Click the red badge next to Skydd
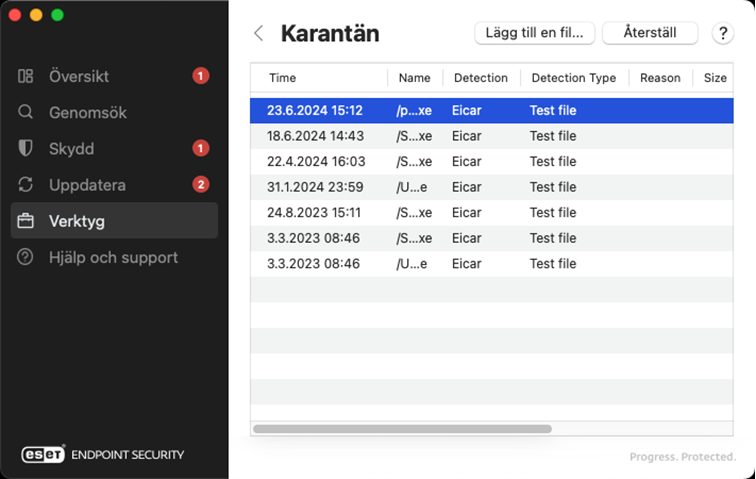This screenshot has height=479, width=756. [201, 148]
